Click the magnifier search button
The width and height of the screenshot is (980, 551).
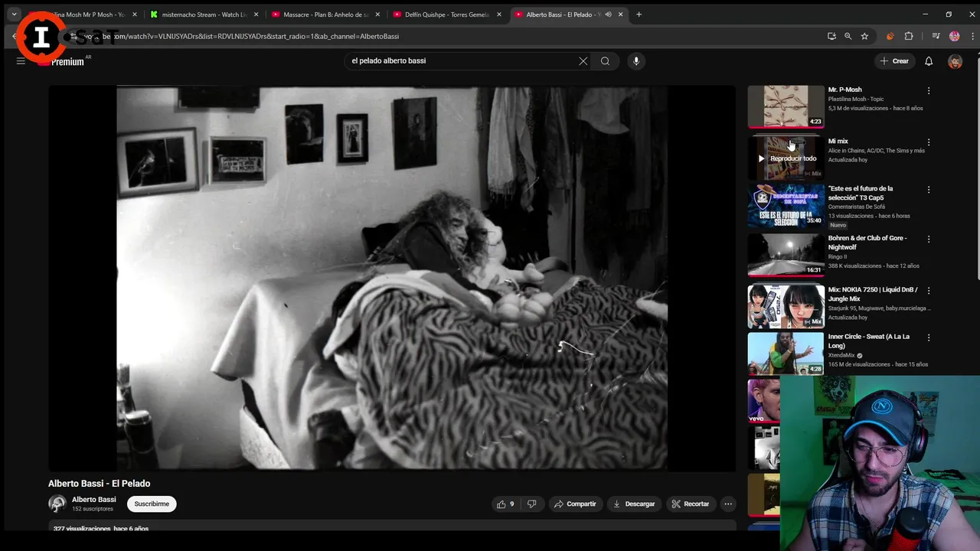coord(605,61)
